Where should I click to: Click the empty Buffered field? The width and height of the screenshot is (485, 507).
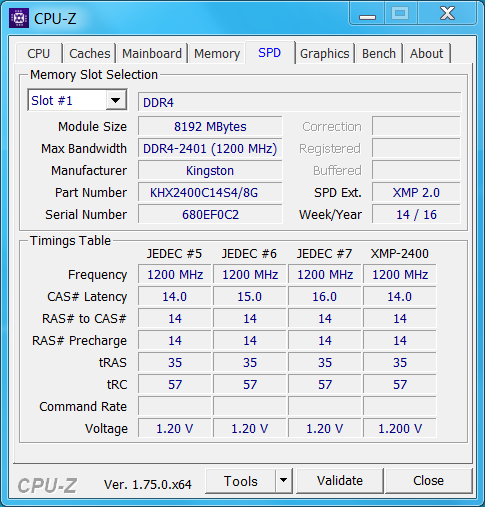[416, 171]
